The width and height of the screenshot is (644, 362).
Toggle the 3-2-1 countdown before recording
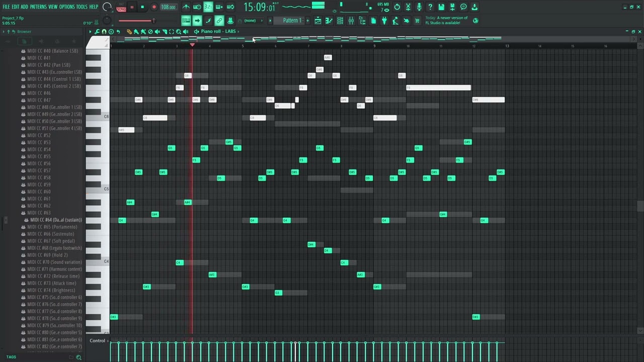point(208,7)
